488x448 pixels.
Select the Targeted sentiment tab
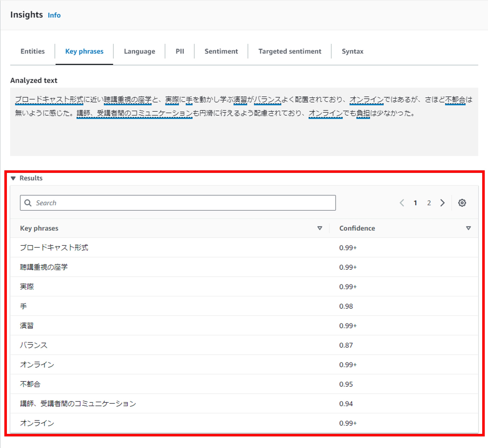point(290,51)
